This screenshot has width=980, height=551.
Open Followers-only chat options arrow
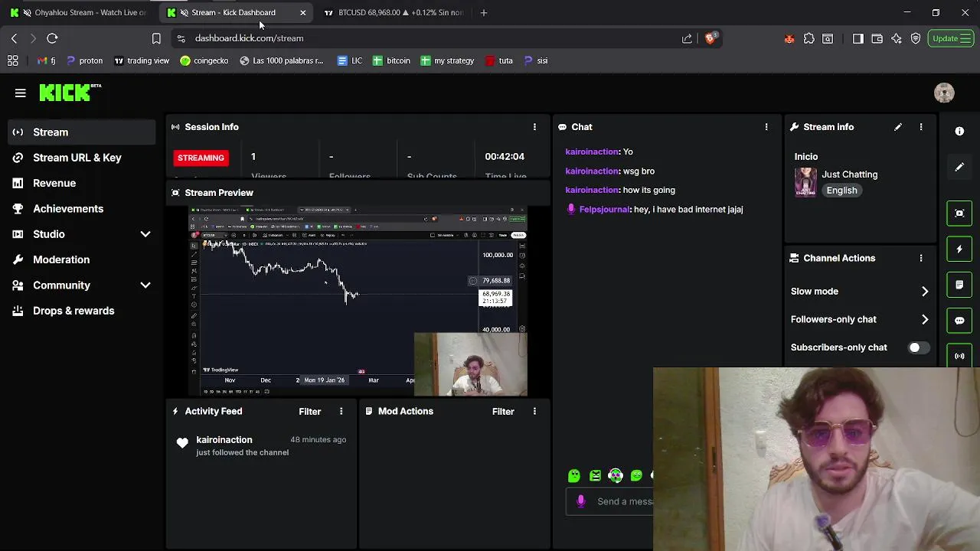point(925,319)
